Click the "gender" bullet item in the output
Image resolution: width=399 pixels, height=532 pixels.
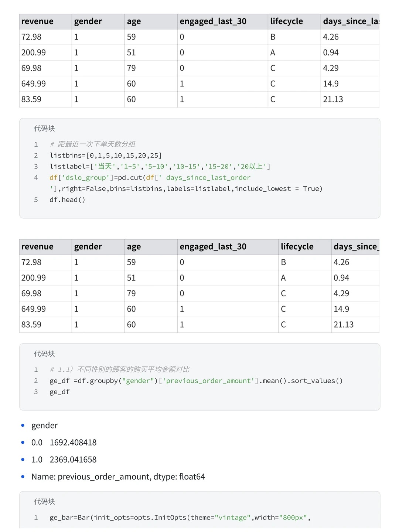[x=44, y=426]
